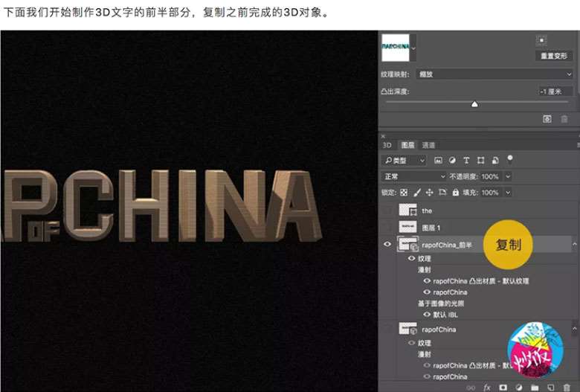
Task: Click the 重置变形 button
Action: (x=554, y=56)
